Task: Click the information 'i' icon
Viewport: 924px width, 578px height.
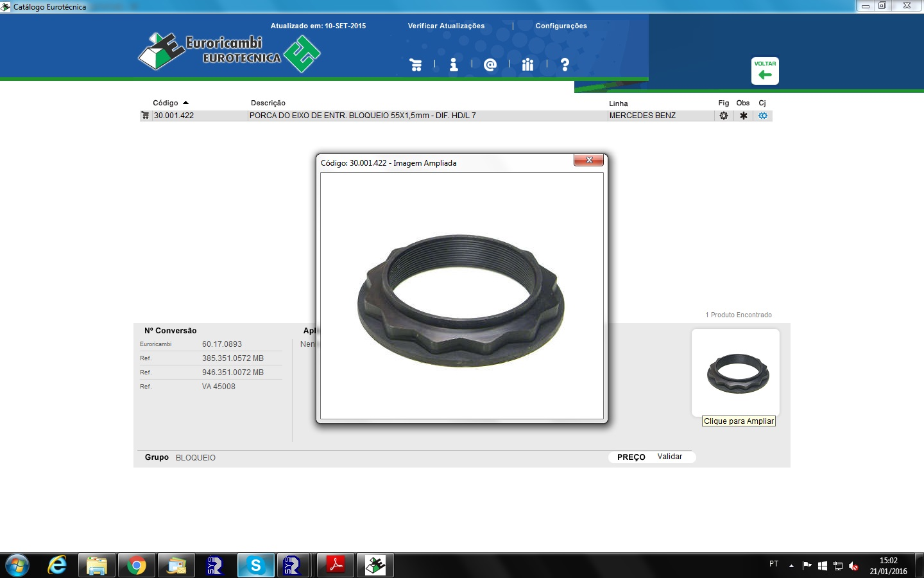Action: [x=454, y=65]
